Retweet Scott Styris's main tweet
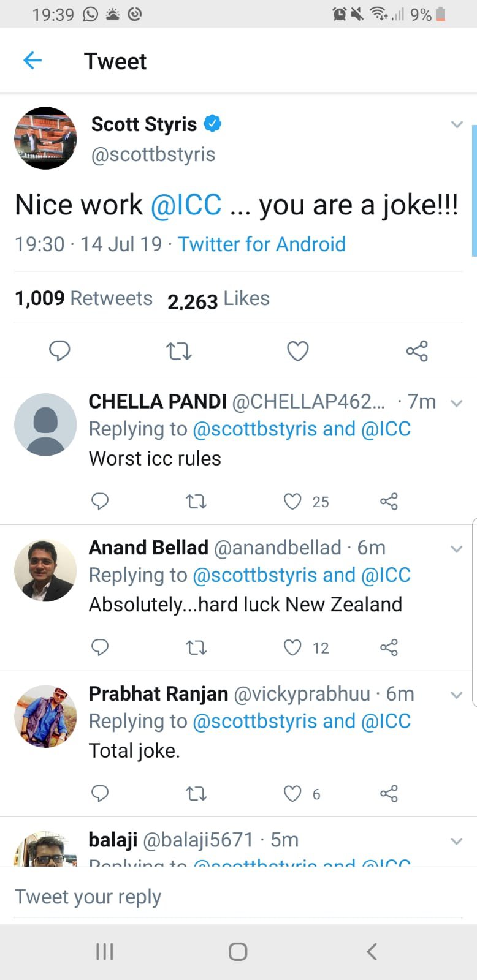Viewport: 477px width, 980px height. point(179,351)
